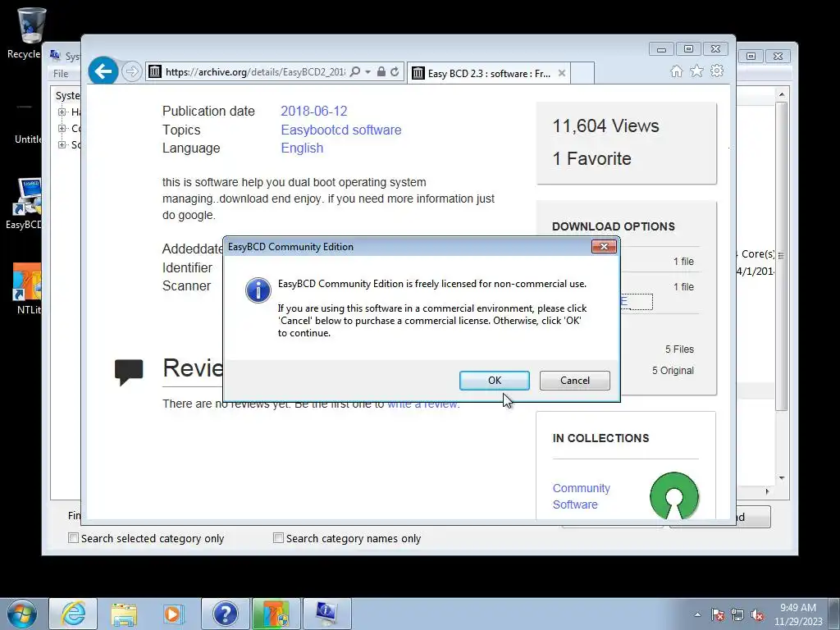
Task: Click the 1 Favorite text
Action: coord(591,158)
